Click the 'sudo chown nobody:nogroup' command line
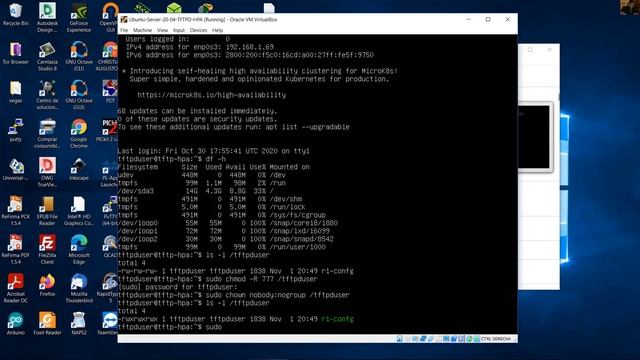640x360 pixels. [x=233, y=295]
